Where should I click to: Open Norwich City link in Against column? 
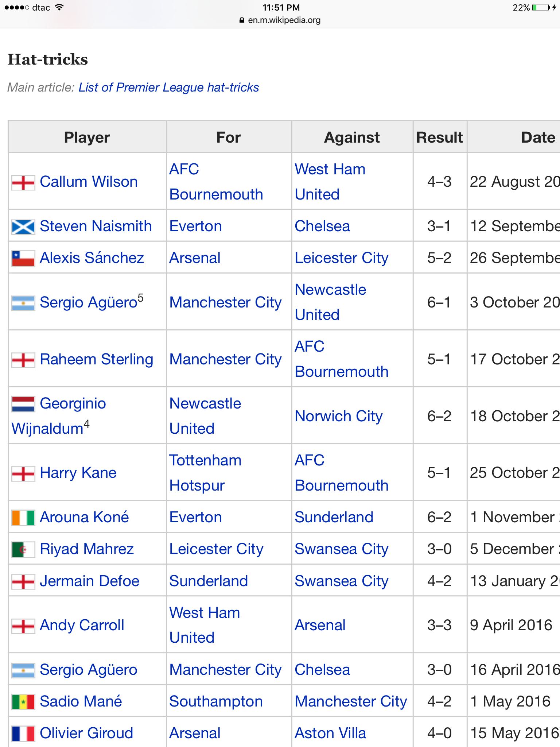click(338, 416)
